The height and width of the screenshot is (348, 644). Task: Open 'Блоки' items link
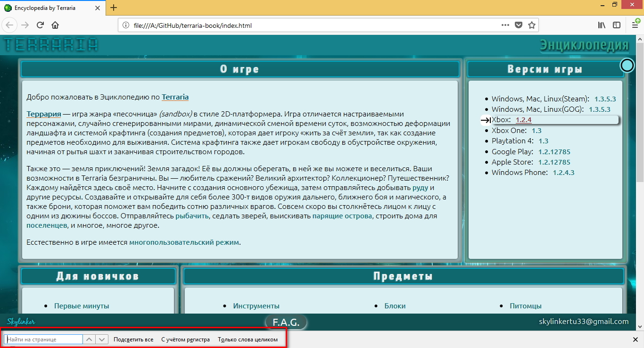[x=395, y=306]
